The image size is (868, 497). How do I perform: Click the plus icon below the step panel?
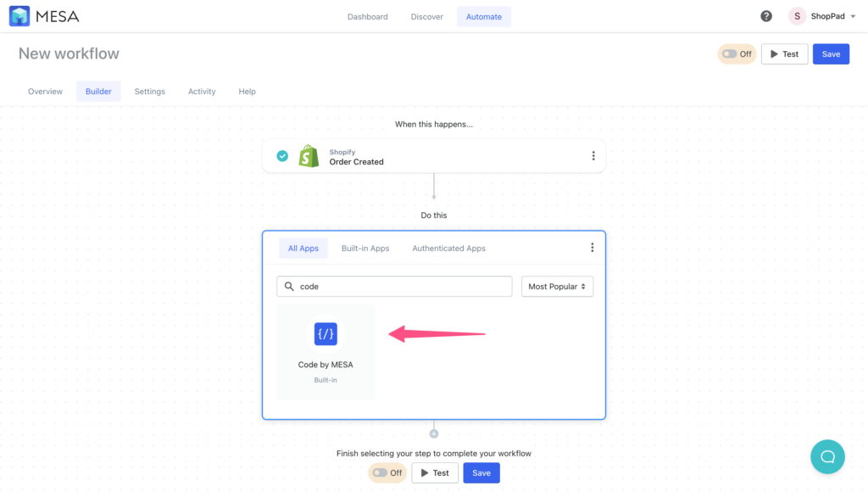[x=433, y=432]
